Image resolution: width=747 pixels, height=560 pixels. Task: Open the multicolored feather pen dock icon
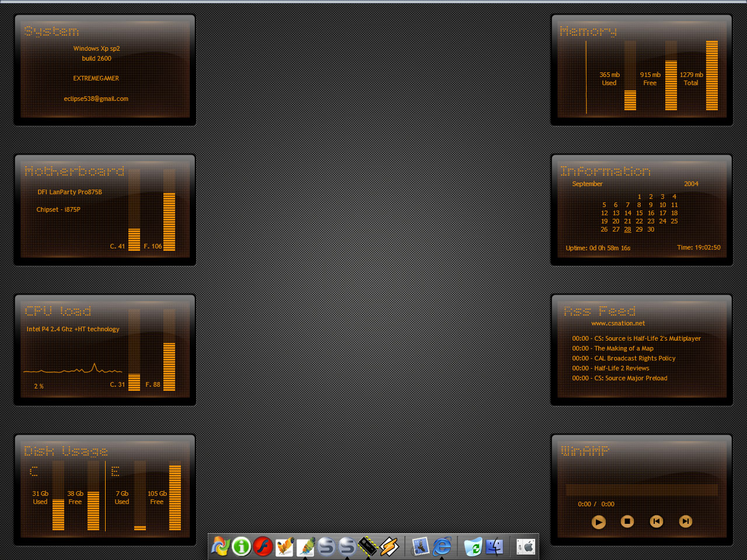[305, 547]
